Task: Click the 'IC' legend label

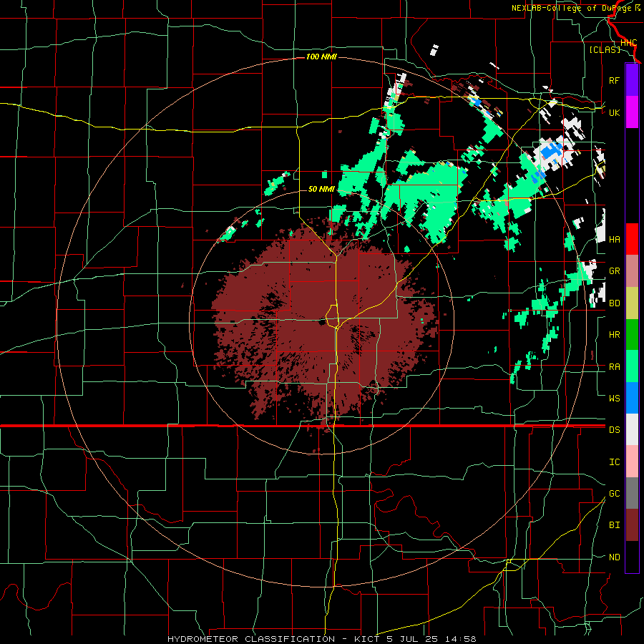Action: click(x=614, y=462)
